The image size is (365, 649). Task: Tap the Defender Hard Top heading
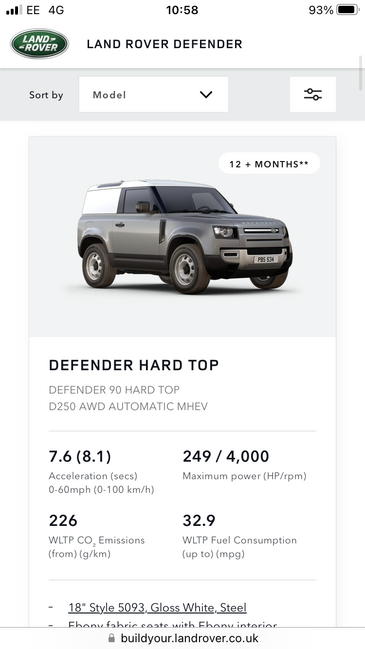coord(134,365)
